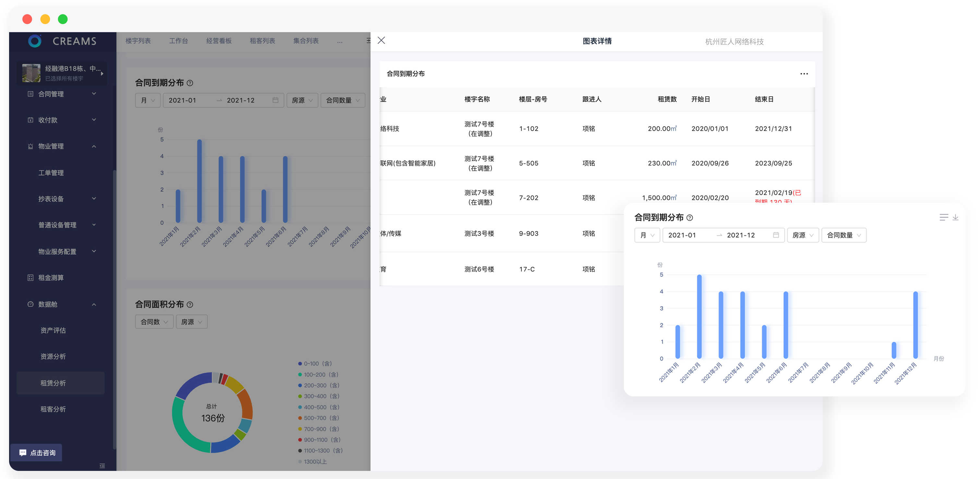The width and height of the screenshot is (980, 479).
Task: Close the chart details panel
Action: click(381, 40)
